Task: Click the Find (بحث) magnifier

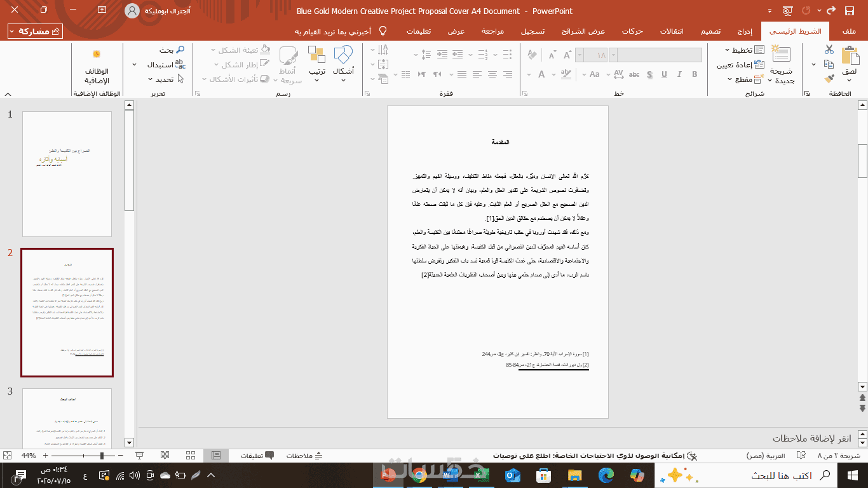Action: click(x=180, y=50)
